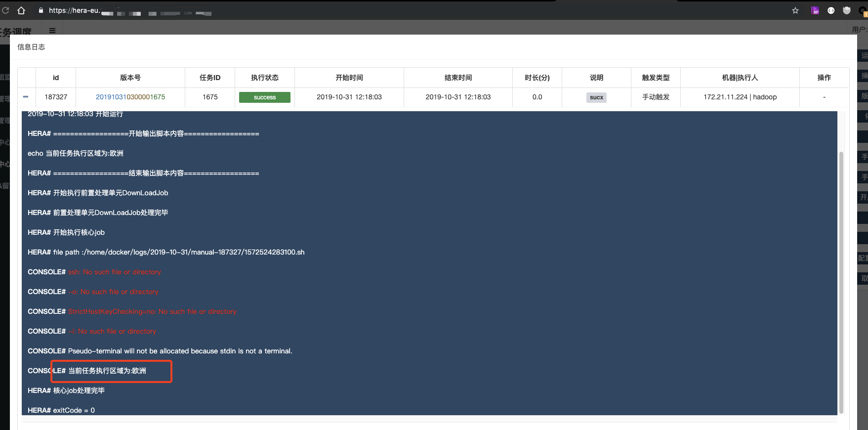Select the exitCode = 0 log line
Screen dimensions: 868x430
(x=61, y=410)
